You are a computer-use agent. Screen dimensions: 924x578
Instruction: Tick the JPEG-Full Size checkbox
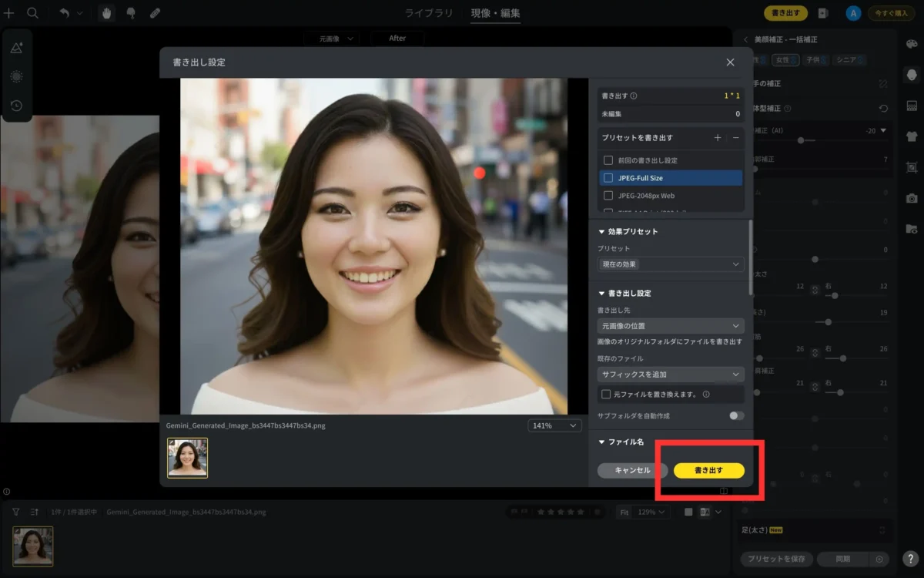pyautogui.click(x=608, y=178)
